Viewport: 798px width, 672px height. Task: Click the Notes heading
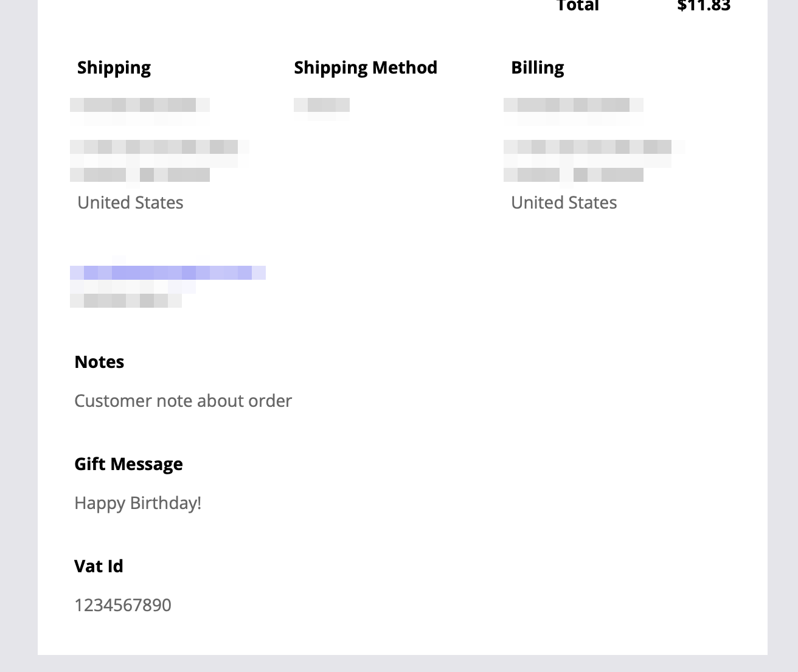pyautogui.click(x=99, y=362)
